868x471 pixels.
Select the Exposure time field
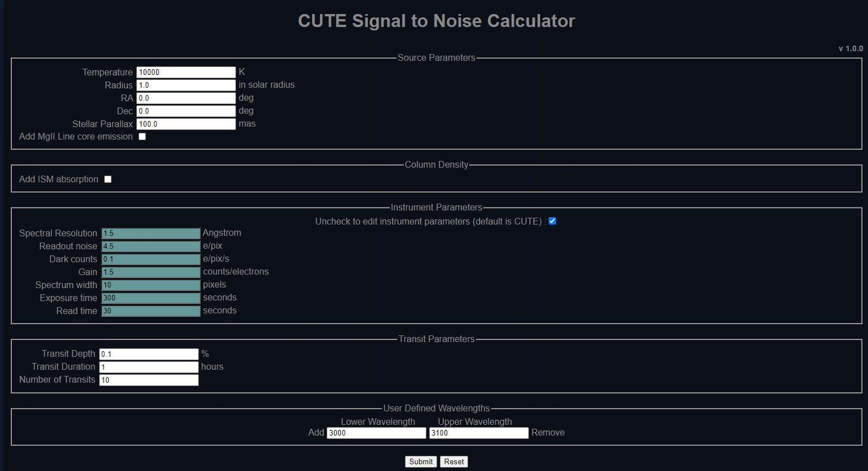point(151,298)
